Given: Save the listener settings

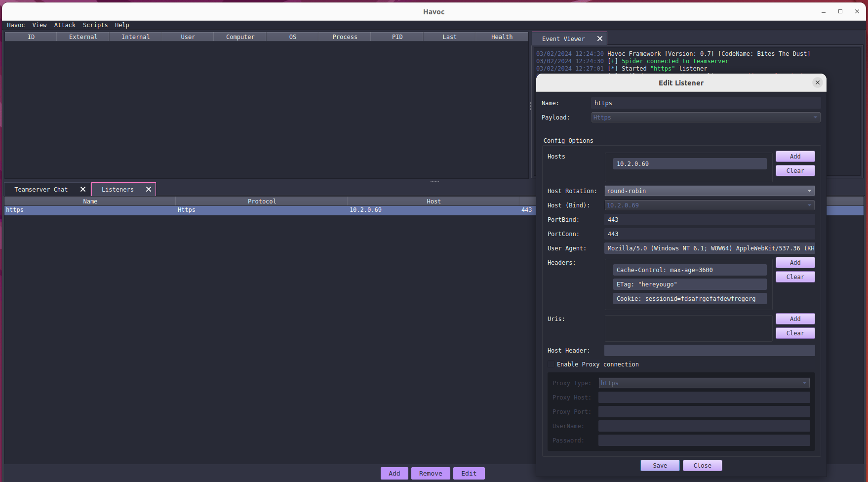Looking at the screenshot, I should tap(660, 466).
